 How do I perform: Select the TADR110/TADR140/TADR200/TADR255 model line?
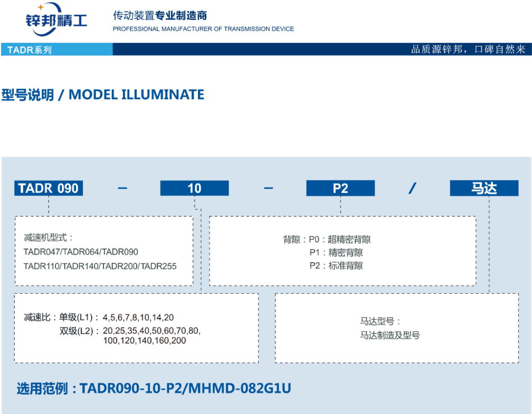pyautogui.click(x=100, y=266)
